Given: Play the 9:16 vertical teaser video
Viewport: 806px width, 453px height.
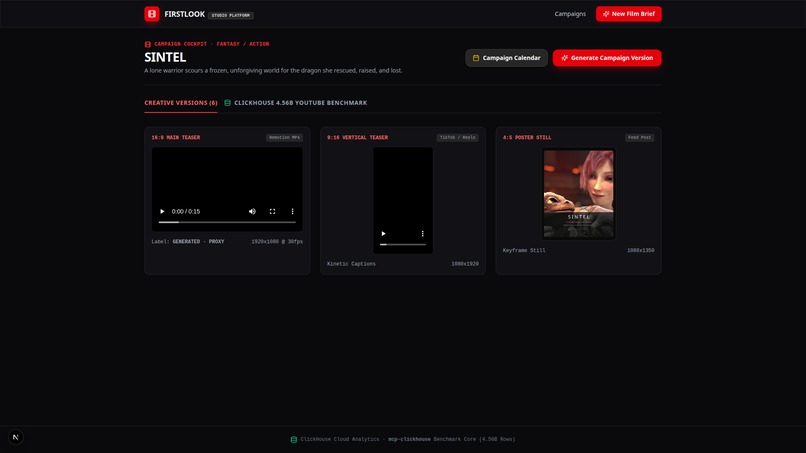Looking at the screenshot, I should [x=383, y=233].
